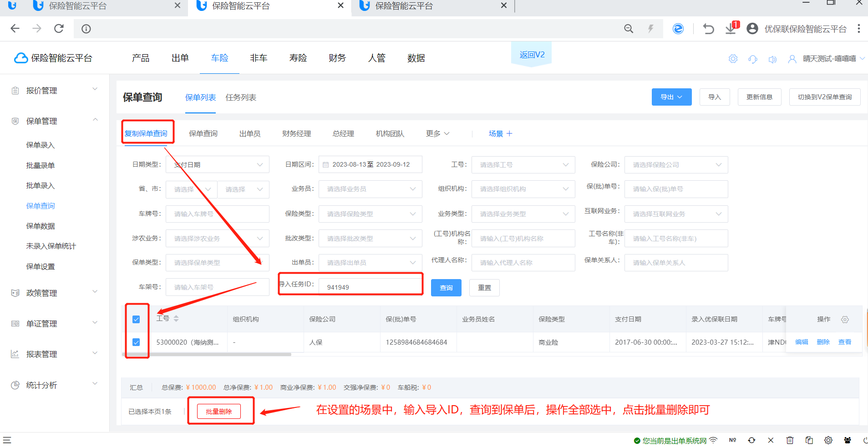Click the customer service headset icon
This screenshot has width=868, height=448.
(x=753, y=59)
